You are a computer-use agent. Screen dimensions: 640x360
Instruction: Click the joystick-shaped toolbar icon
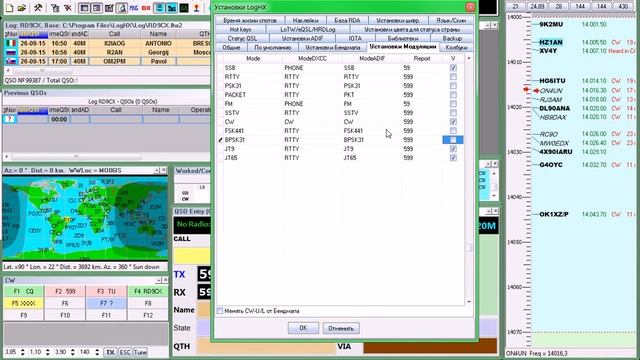coord(196,7)
